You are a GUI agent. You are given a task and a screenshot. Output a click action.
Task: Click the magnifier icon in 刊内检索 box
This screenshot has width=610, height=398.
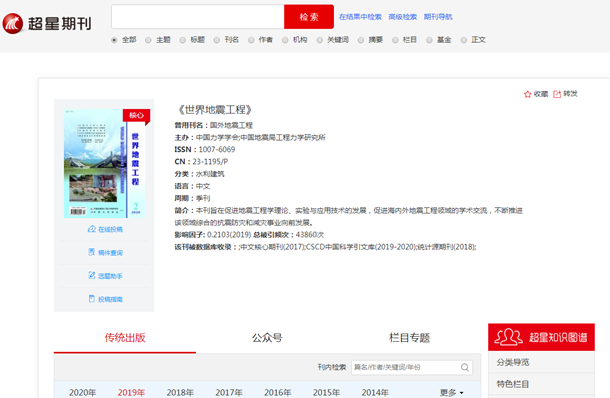[x=465, y=367]
